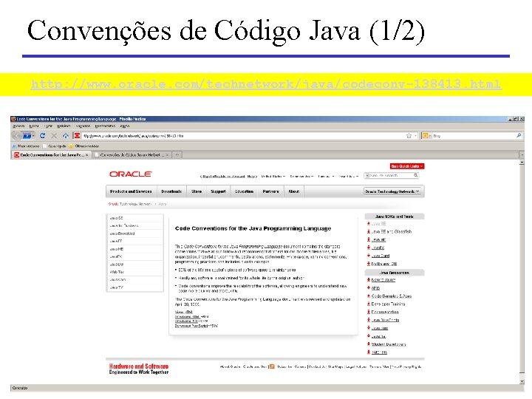This screenshot has width=532, height=399.
Task: Open the Products and Services nav tab
Action: click(131, 191)
